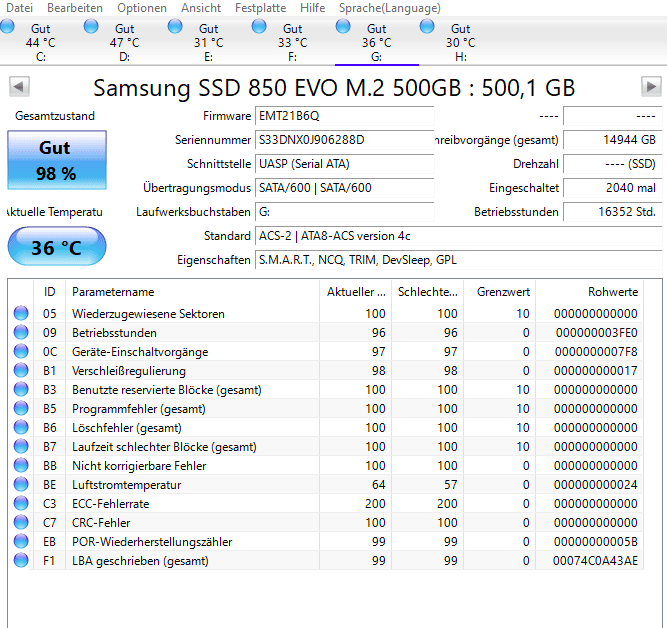Screen dimensions: 667x628
Task: Click the blue status orb for drive C:
Action: pos(7,26)
